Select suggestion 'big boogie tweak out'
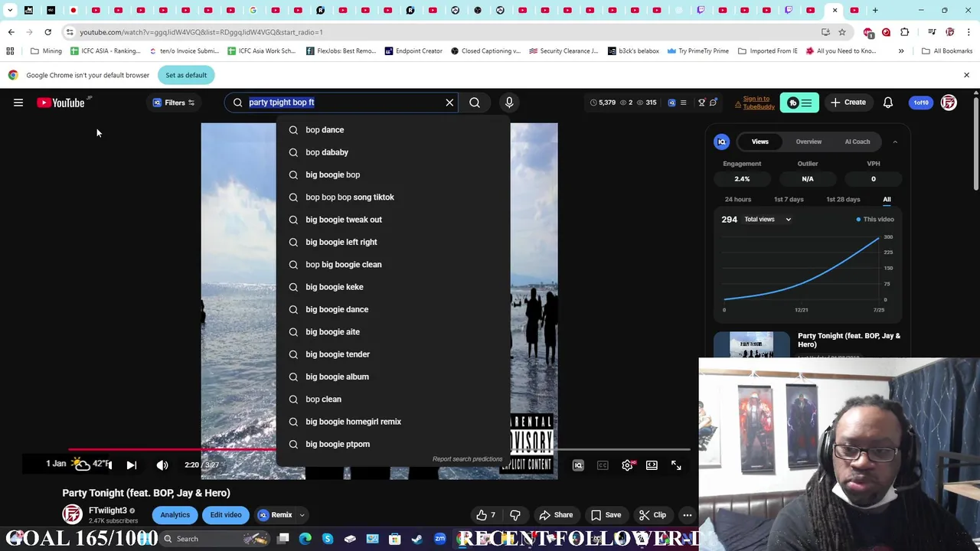 (393, 220)
